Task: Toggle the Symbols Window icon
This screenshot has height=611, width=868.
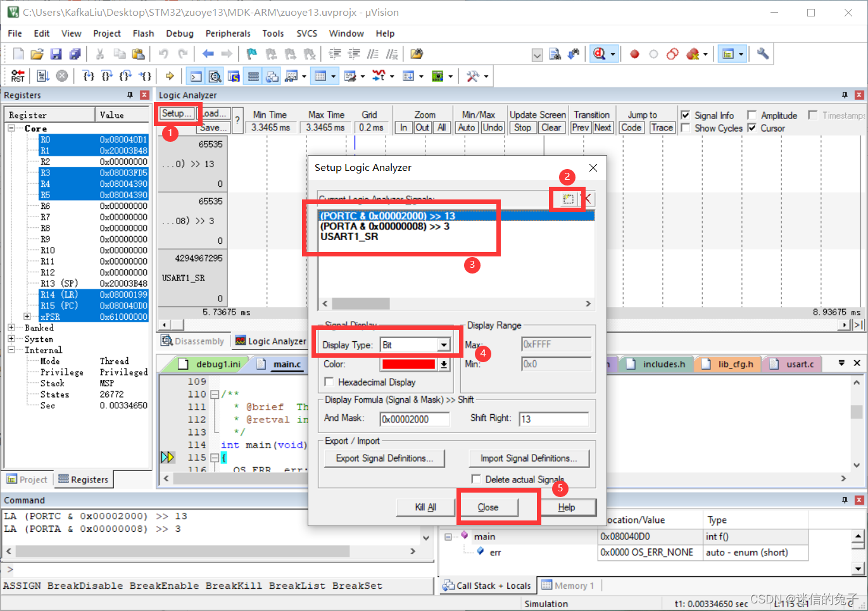Action: coord(234,77)
